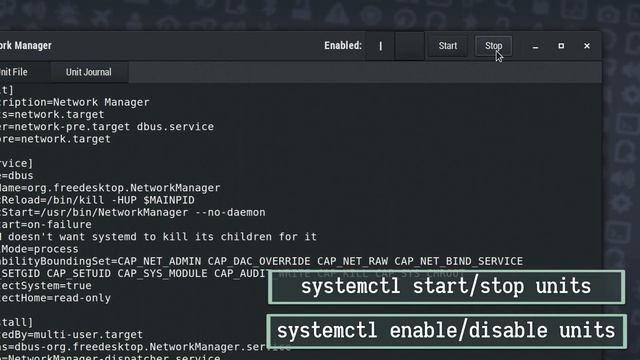Click the '/bin/kill -HUP $MAINPID' line
640x360 pixels.
click(97, 200)
